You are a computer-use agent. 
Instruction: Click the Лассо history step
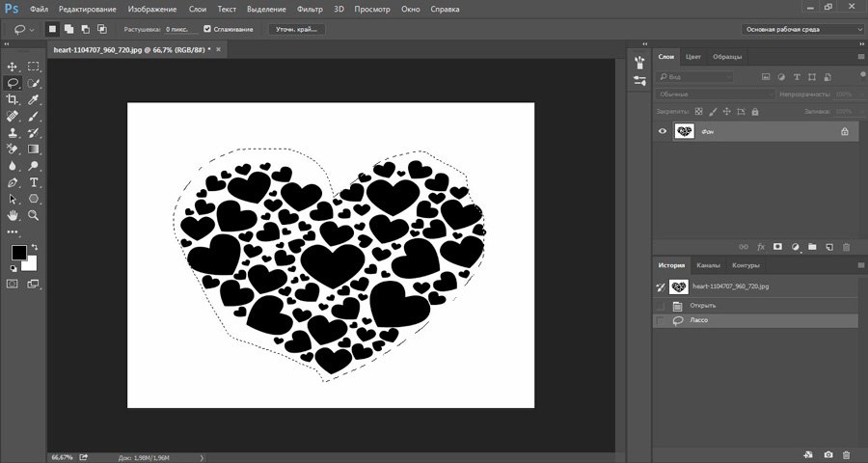[699, 320]
